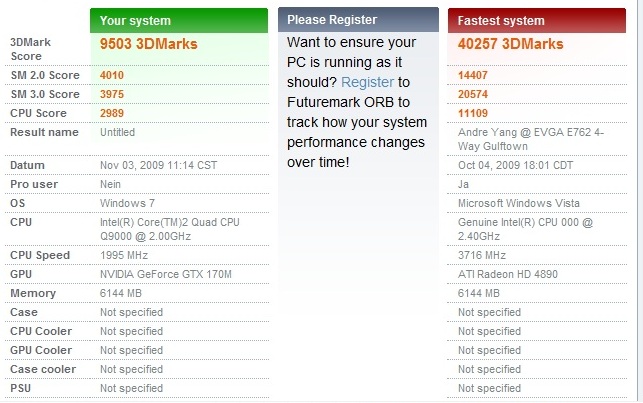Click your SM 3.0 score 3975
This screenshot has height=403, width=643.
click(x=111, y=93)
